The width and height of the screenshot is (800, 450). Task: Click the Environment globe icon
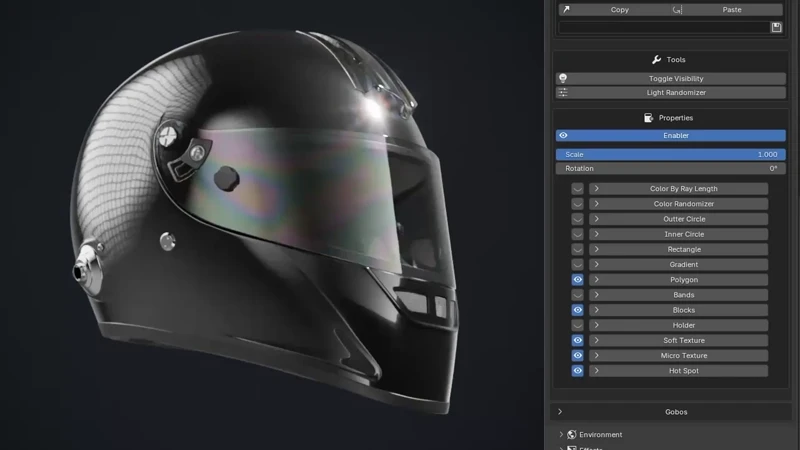click(572, 435)
